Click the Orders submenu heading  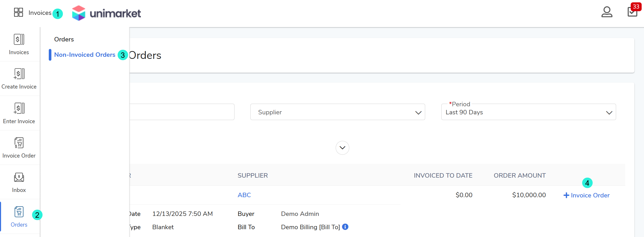coord(64,39)
